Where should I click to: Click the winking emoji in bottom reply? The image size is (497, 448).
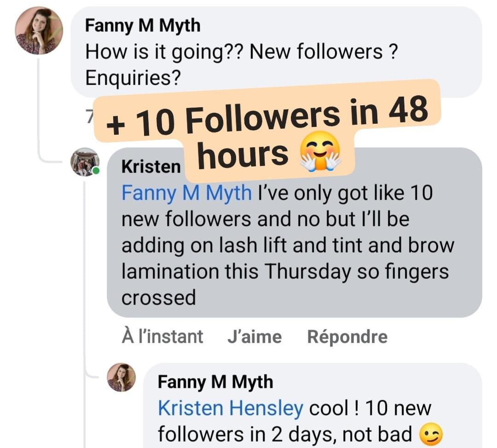click(x=431, y=434)
